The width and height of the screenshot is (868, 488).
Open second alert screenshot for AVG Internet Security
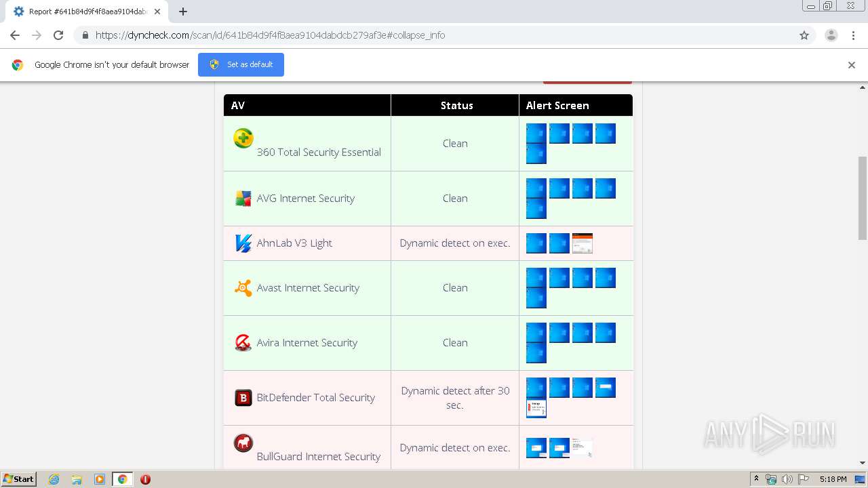pos(559,188)
